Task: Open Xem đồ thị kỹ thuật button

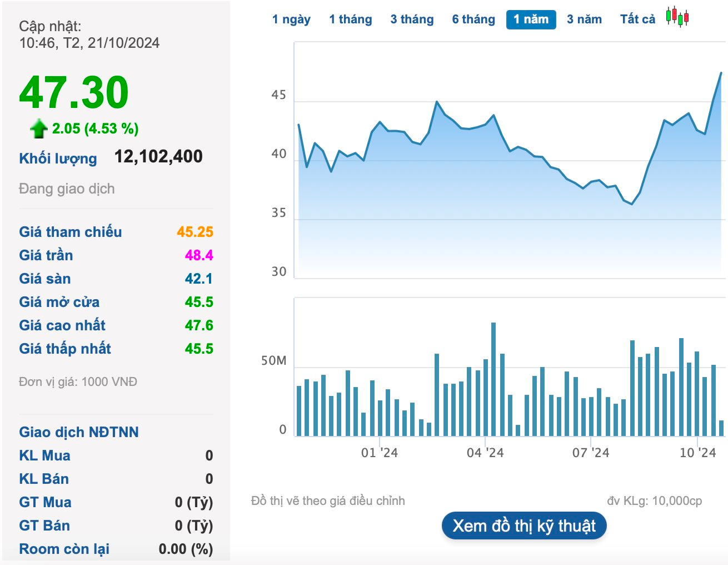Action: pos(524,526)
